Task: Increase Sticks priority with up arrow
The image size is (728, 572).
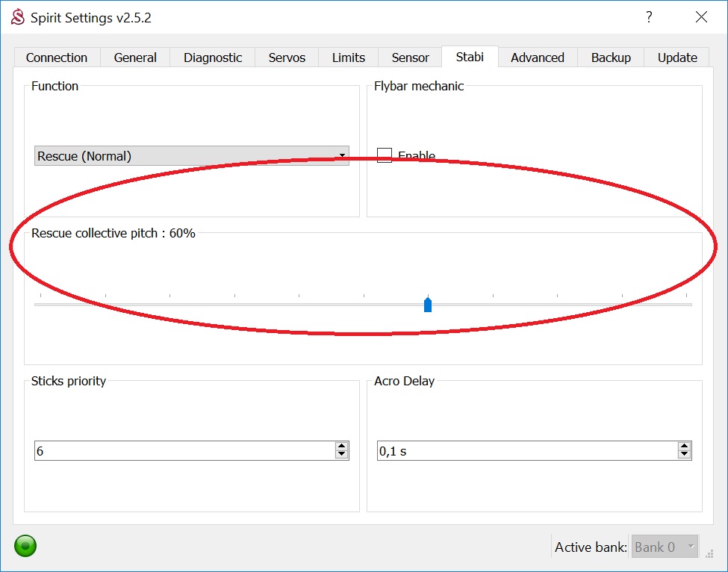Action: [342, 447]
